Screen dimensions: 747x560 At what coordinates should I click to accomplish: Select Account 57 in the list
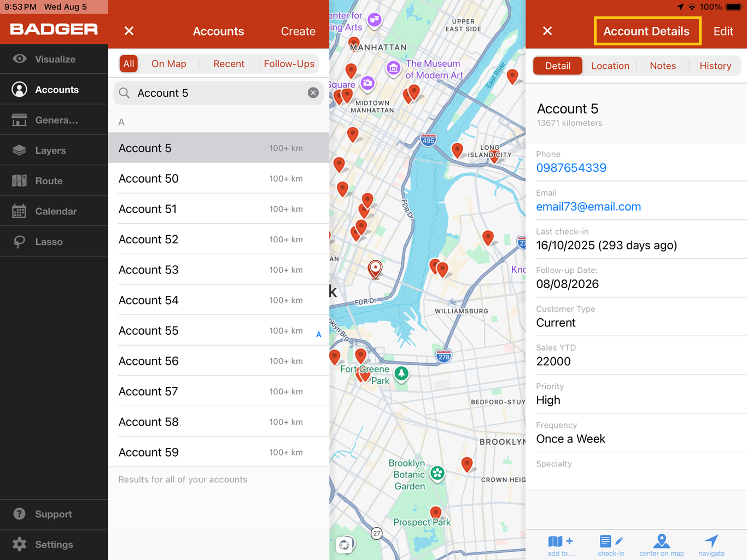point(219,392)
